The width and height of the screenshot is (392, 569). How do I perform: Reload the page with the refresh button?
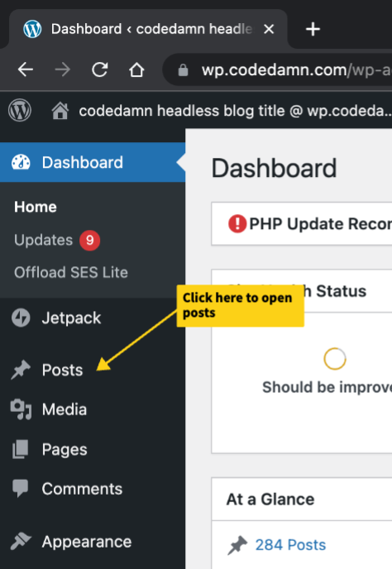(99, 69)
